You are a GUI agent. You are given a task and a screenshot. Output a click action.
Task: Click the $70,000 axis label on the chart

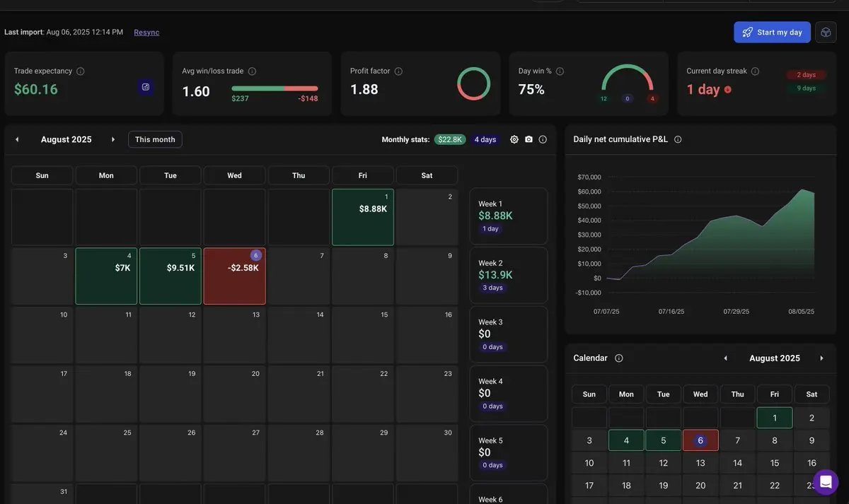click(589, 177)
